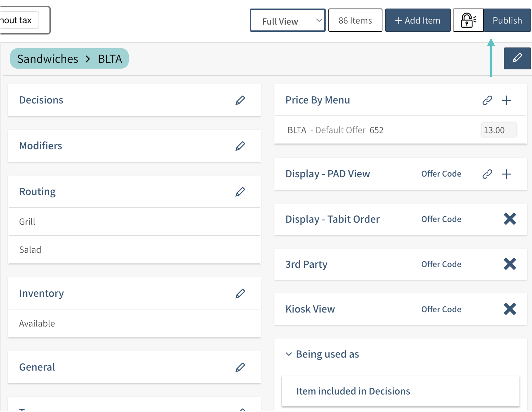Click General section pencil icon
This screenshot has width=532, height=412.
coord(240,367)
